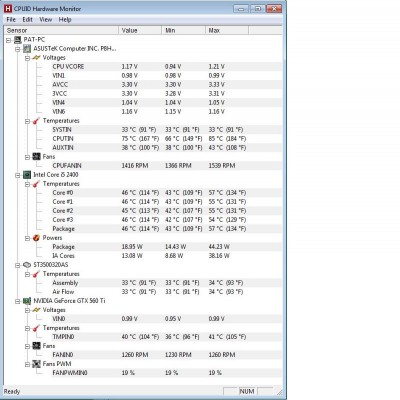Viewport: 400px width, 400px height.
Task: Click the NVIDIA Fans icon
Action: coord(36,346)
